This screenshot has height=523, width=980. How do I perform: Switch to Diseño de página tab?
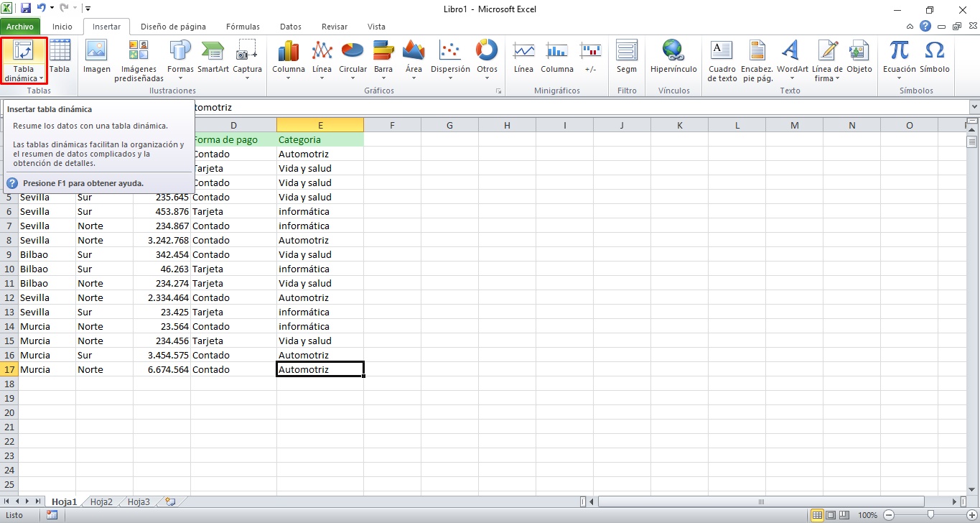(173, 27)
